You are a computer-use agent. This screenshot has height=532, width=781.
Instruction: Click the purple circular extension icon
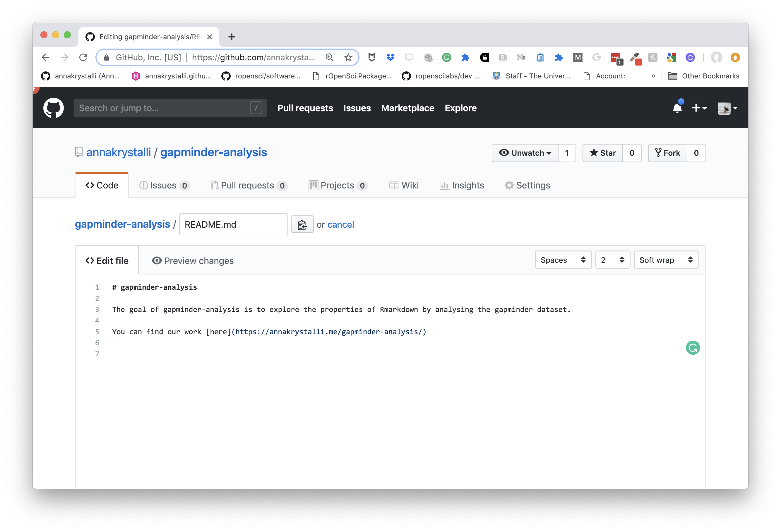[690, 57]
